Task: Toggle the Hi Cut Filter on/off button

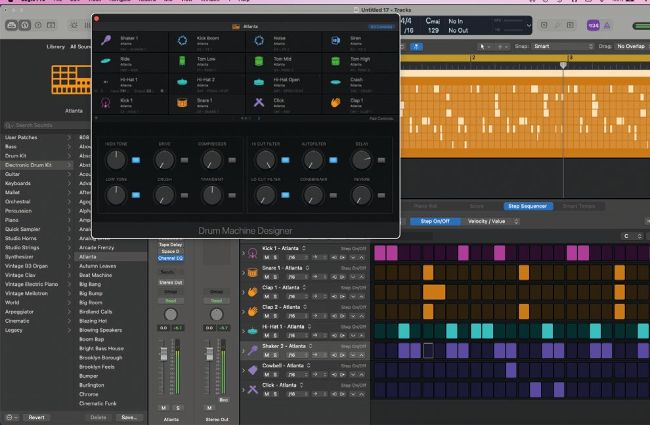Action: click(285, 160)
